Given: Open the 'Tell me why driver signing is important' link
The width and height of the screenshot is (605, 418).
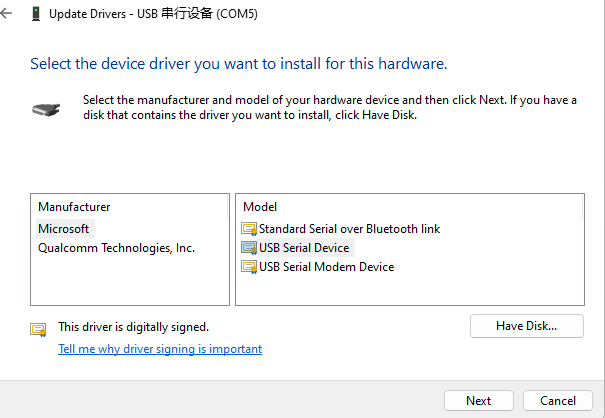Looking at the screenshot, I should (160, 349).
